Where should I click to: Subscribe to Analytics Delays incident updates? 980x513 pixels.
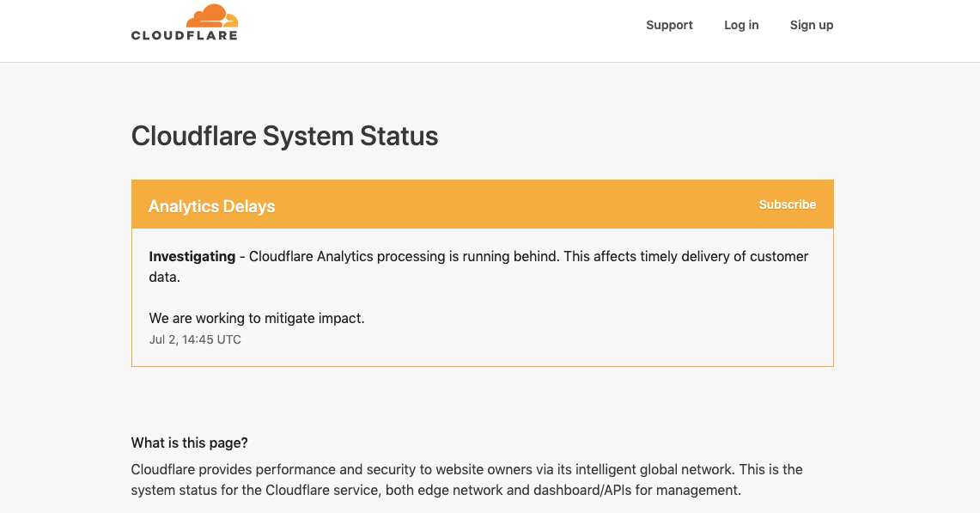pyautogui.click(x=787, y=205)
